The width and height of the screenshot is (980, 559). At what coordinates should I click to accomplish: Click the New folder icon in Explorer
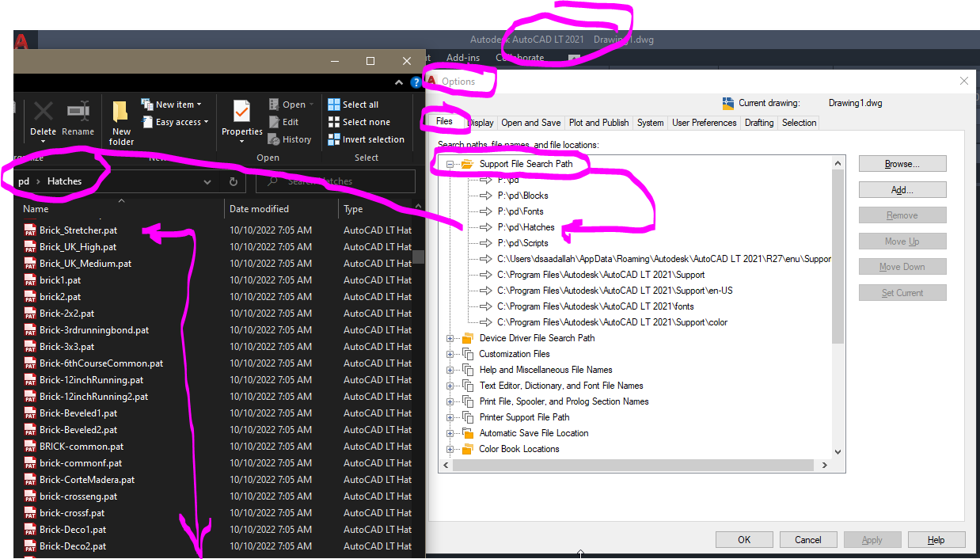coord(121,111)
